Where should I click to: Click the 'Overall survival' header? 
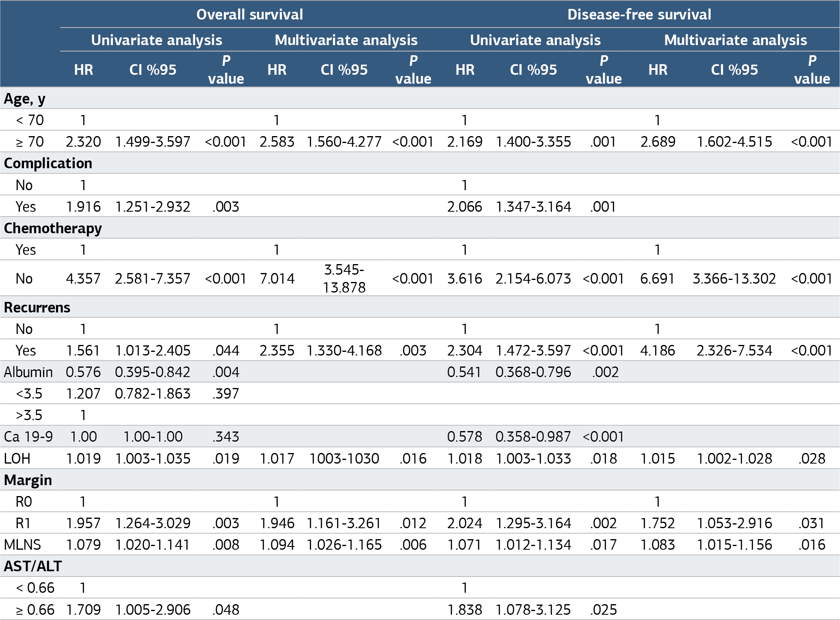click(249, 15)
